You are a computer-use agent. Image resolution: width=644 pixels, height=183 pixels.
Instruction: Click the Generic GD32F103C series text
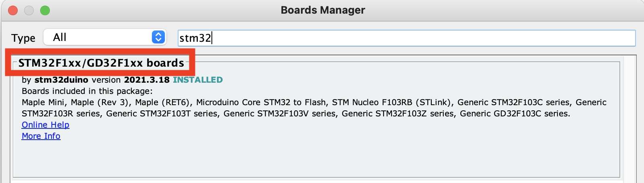[x=514, y=114]
